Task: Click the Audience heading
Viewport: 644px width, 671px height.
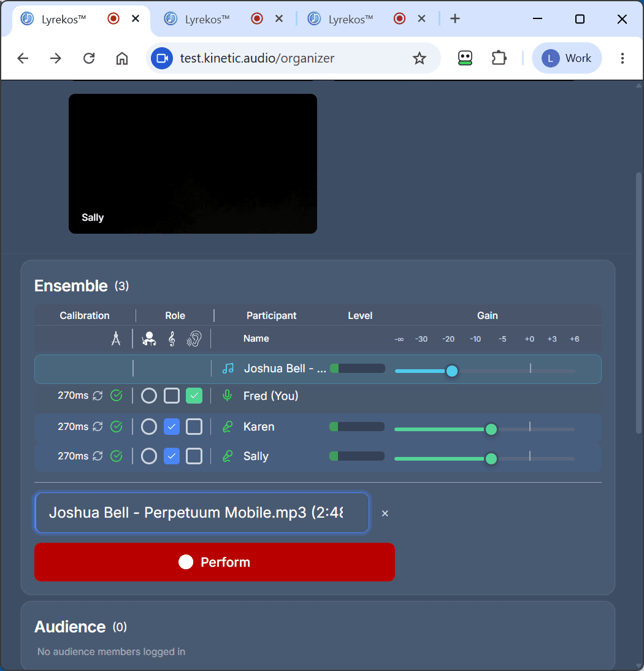Action: coord(70,627)
